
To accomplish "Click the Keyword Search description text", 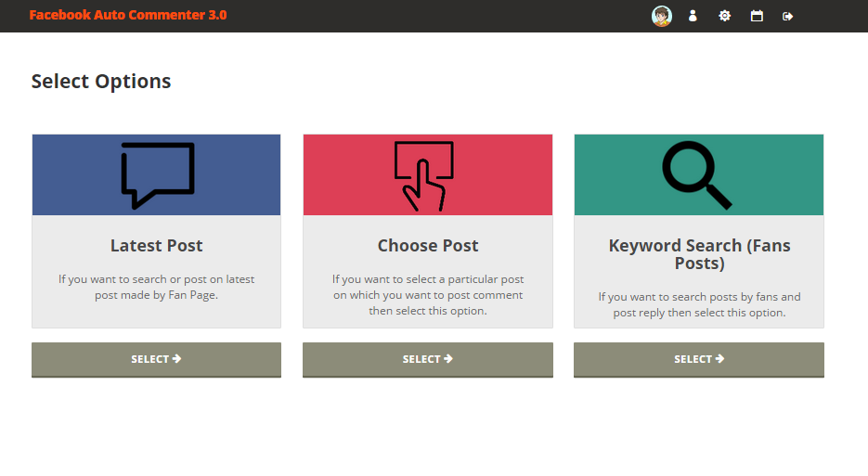I will 699,304.
